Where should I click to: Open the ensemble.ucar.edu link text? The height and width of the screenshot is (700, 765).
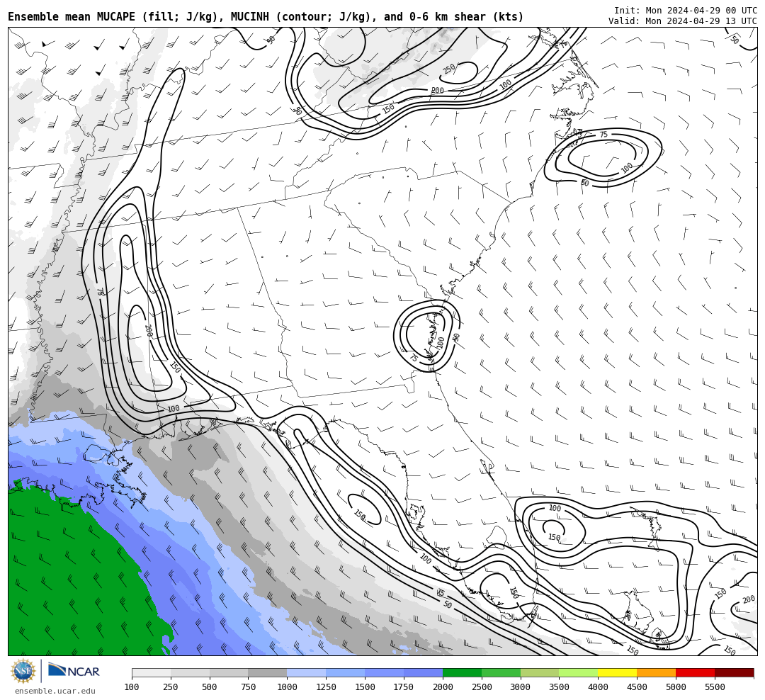tap(55, 691)
